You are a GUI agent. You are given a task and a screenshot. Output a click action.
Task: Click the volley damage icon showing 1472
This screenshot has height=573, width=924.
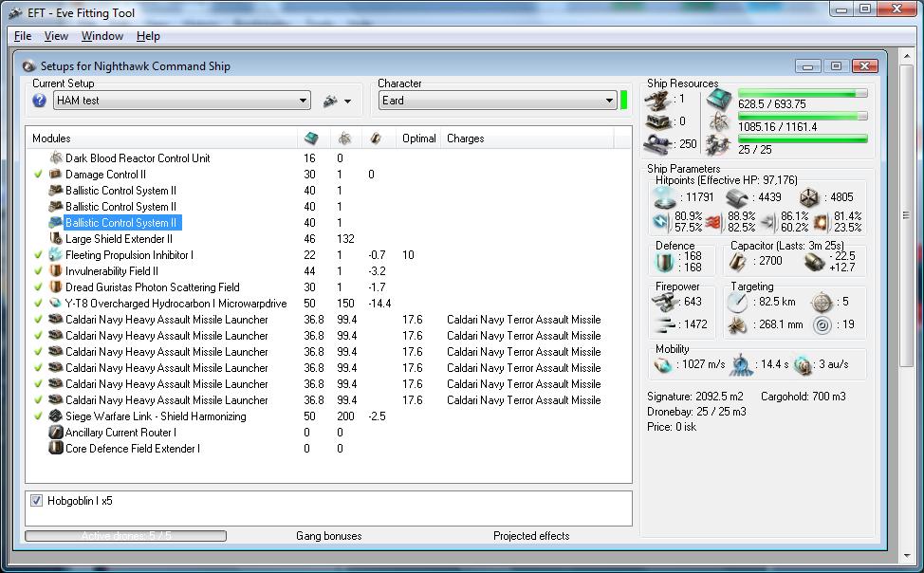[666, 324]
